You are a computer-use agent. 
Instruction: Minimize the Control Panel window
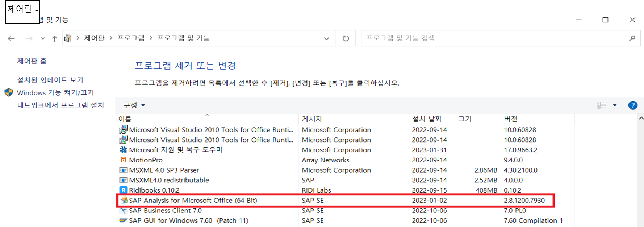click(x=579, y=20)
